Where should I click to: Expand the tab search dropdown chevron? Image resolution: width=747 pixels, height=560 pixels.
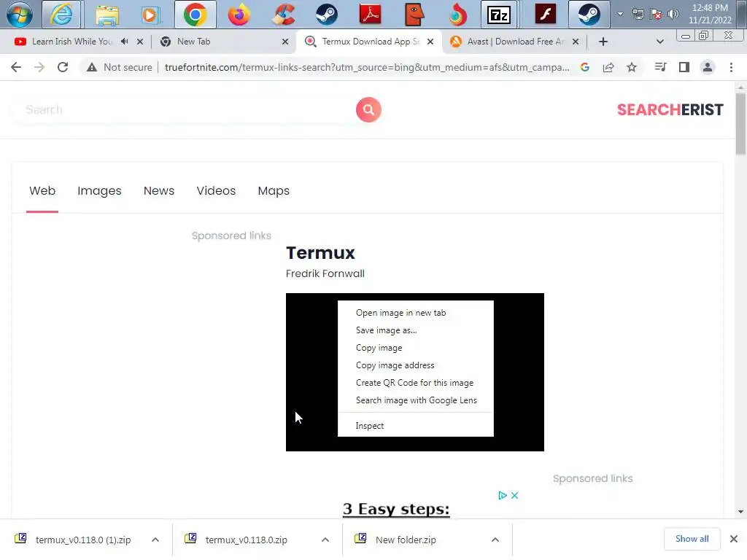pyautogui.click(x=659, y=42)
